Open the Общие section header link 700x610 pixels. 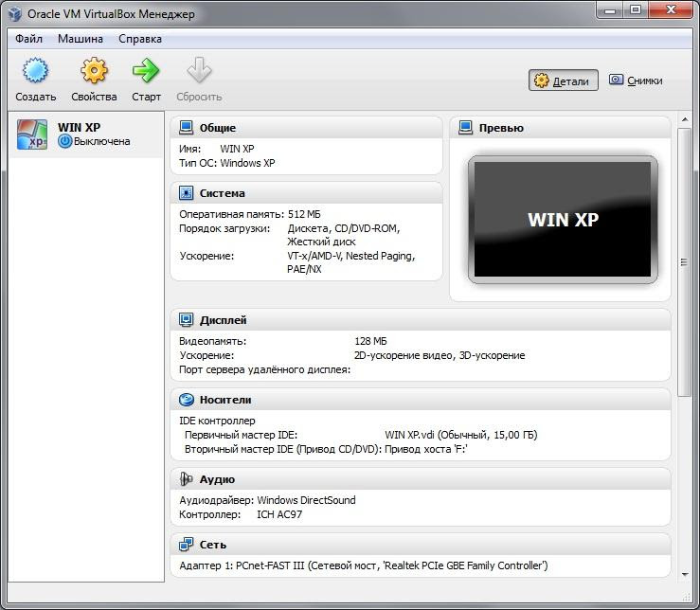(x=218, y=128)
